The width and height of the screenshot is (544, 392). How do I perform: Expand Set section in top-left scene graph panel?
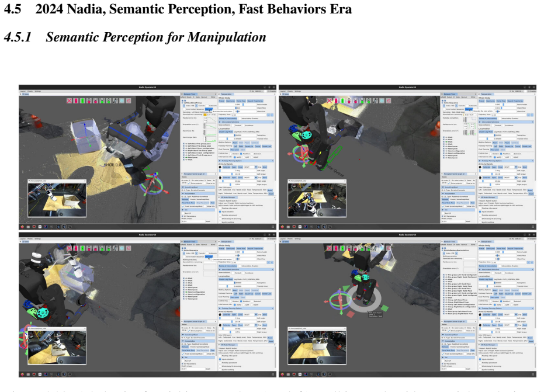(x=198, y=210)
